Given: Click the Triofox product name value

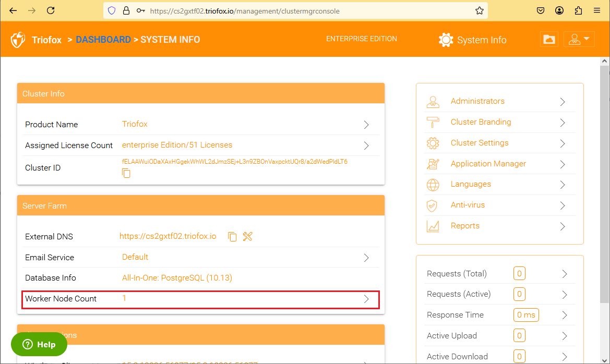Looking at the screenshot, I should [135, 124].
